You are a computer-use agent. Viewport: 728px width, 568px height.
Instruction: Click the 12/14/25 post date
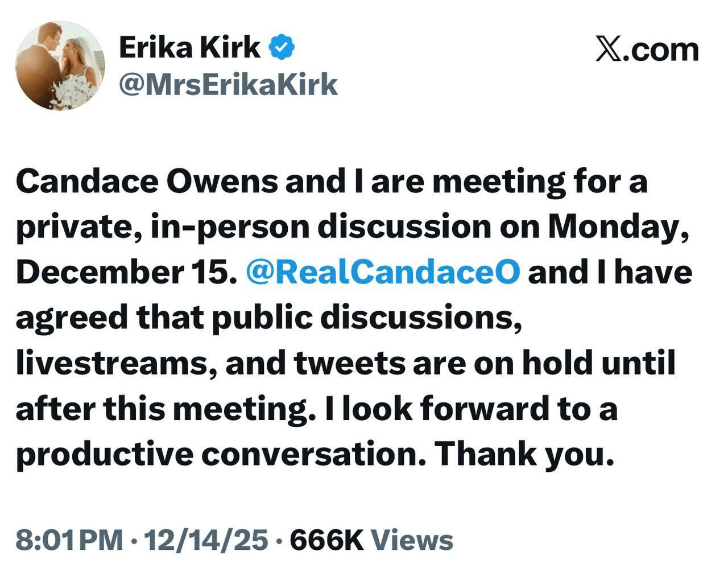(206, 540)
